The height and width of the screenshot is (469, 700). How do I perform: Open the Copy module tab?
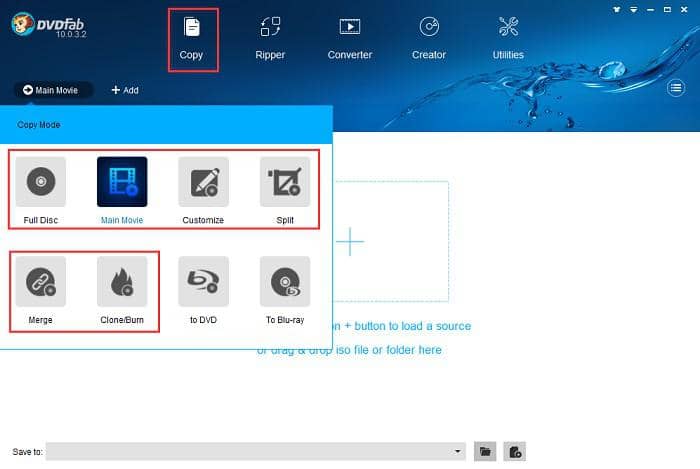[192, 39]
